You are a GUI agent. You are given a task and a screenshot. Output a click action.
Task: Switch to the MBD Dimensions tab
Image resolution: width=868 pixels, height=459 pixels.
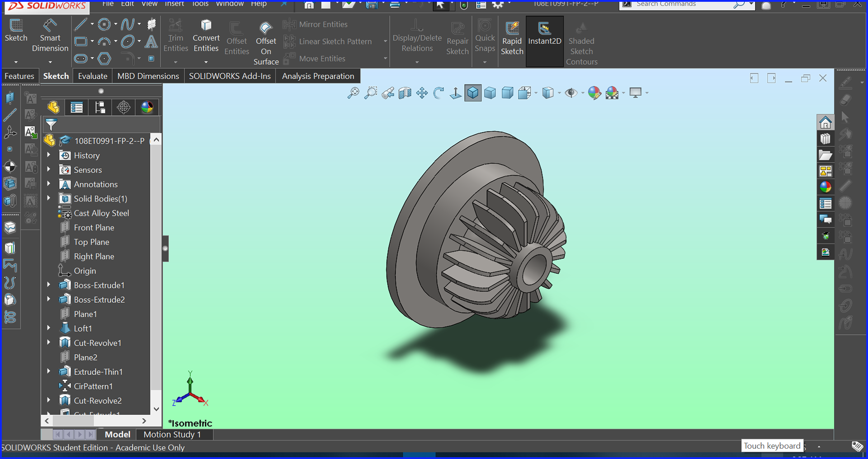(148, 76)
